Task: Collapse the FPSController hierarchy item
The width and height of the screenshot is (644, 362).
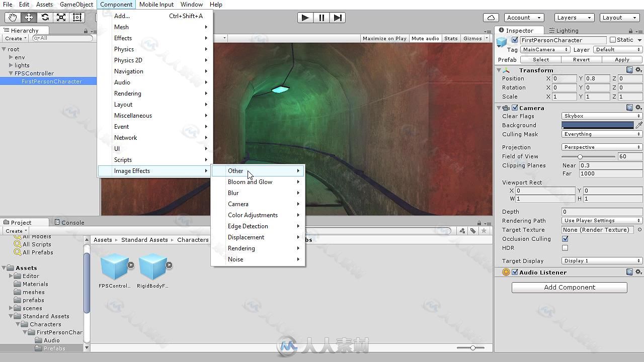Action: tap(11, 73)
